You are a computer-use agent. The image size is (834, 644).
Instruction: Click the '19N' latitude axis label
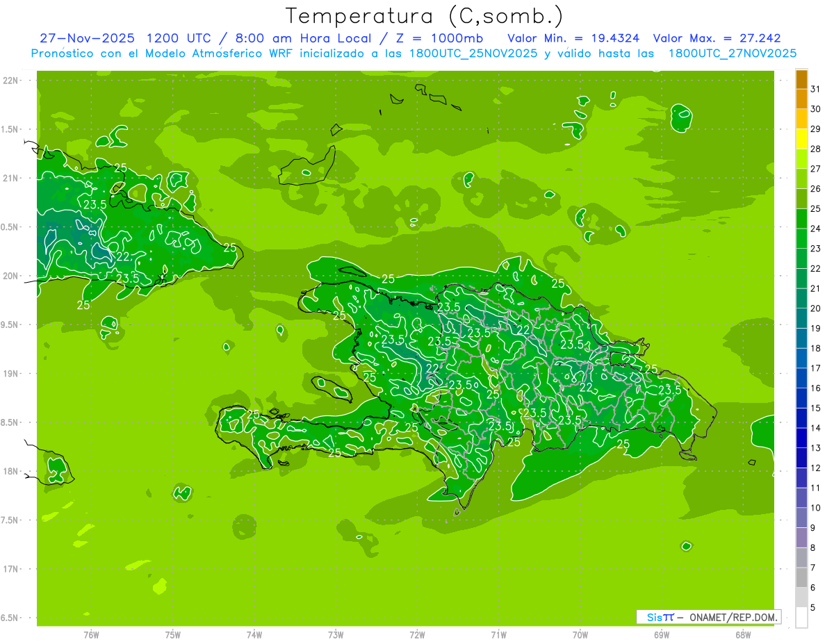(x=10, y=374)
